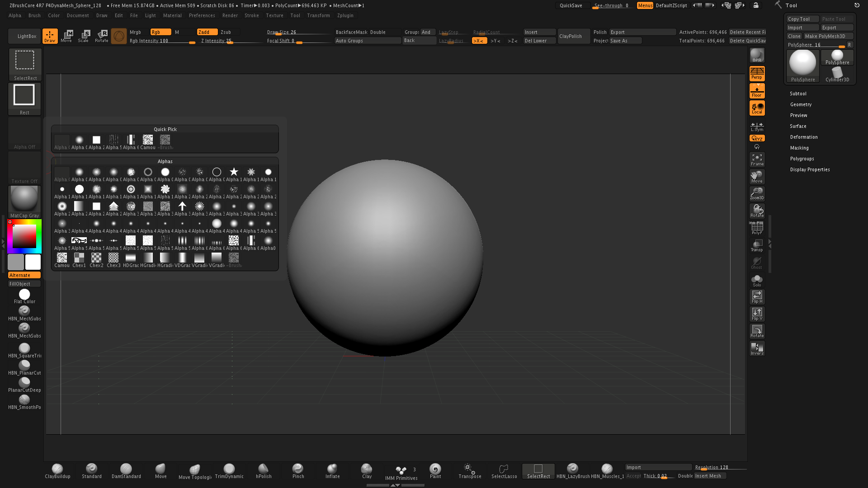Click Make PolyMesh3D button
This screenshot has height=488, width=868.
pos(828,36)
